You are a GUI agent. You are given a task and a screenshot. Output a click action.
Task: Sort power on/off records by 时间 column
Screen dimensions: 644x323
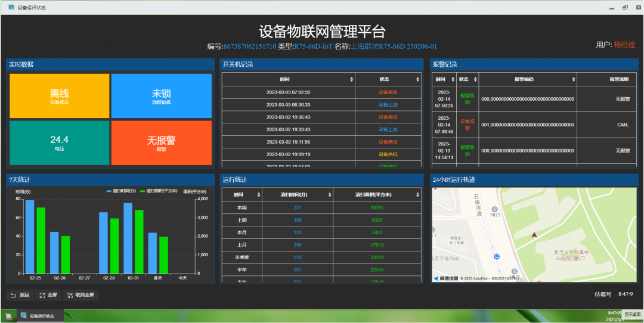[x=288, y=79]
